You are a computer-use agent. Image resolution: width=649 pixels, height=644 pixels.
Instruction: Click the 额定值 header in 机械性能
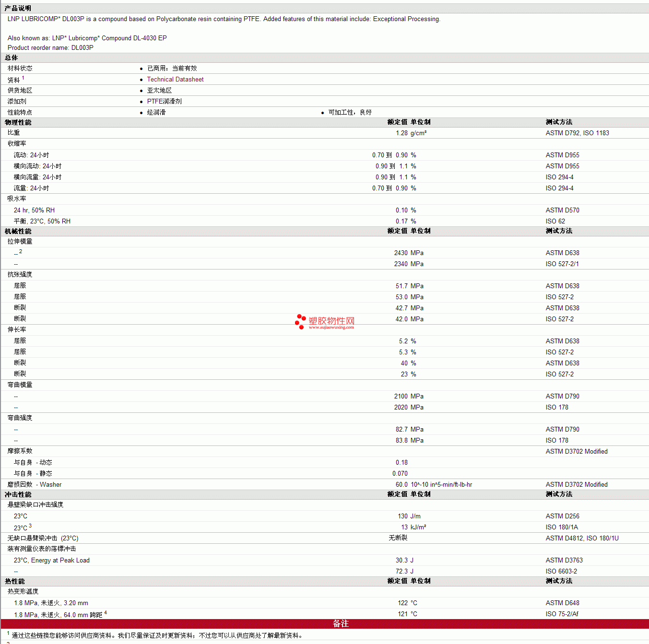397,231
